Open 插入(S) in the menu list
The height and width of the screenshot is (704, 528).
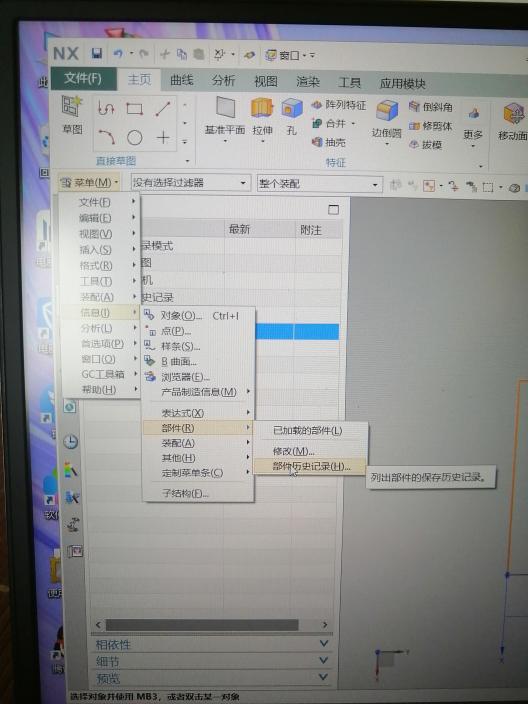101,250
